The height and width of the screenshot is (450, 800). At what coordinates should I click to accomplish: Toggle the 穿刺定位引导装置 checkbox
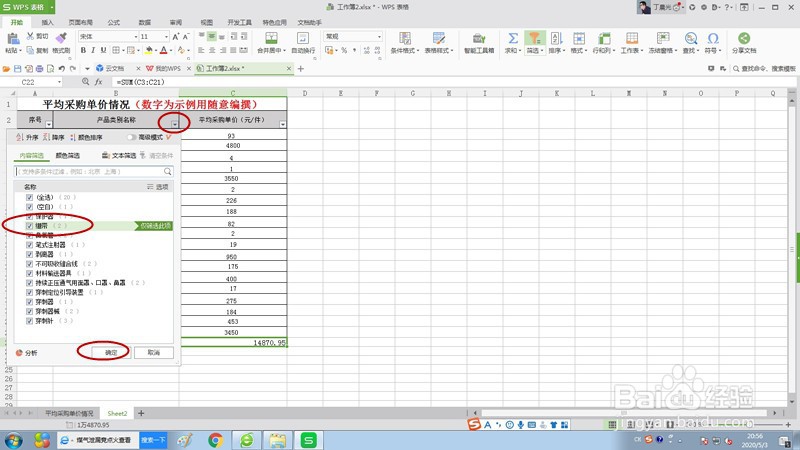point(30,292)
